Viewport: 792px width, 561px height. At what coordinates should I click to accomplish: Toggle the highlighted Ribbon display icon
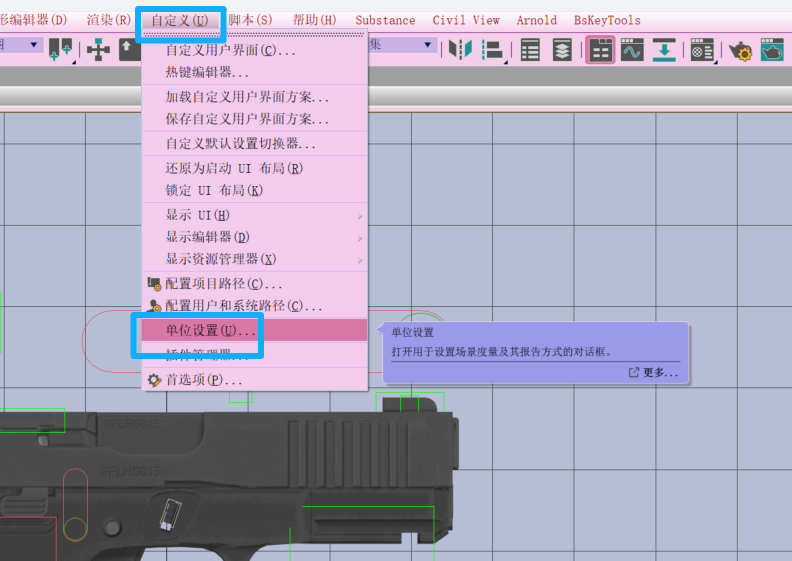(x=600, y=49)
